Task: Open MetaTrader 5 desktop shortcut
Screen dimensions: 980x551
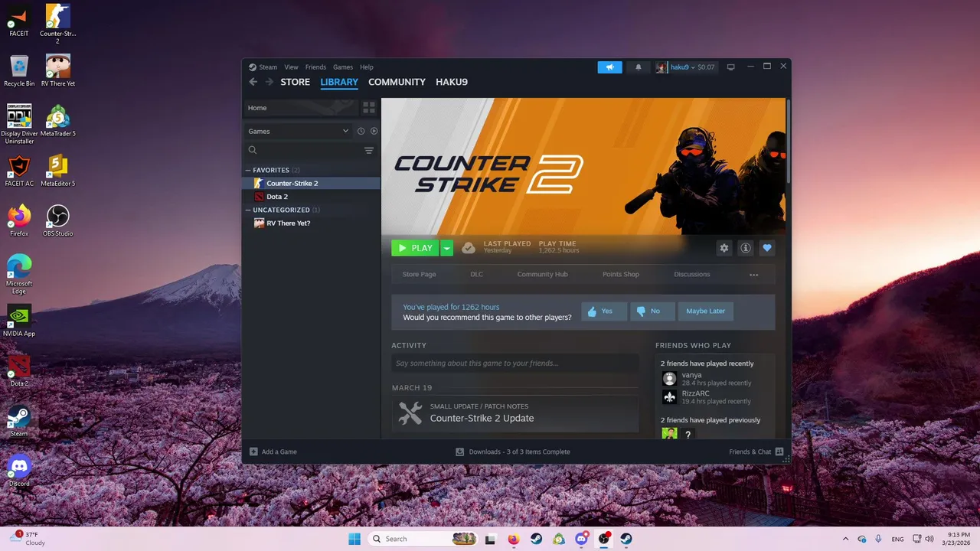Action: [x=58, y=121]
